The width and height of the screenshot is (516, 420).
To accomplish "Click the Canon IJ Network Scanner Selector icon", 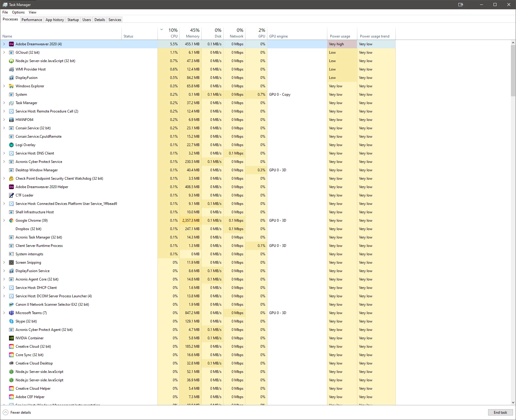I will pos(11,304).
